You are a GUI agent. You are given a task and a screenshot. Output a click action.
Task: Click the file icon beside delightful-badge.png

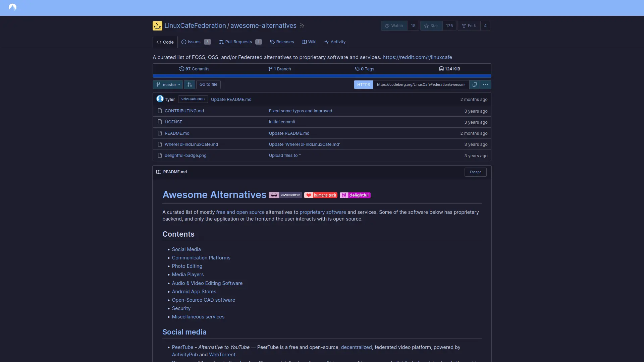point(160,155)
